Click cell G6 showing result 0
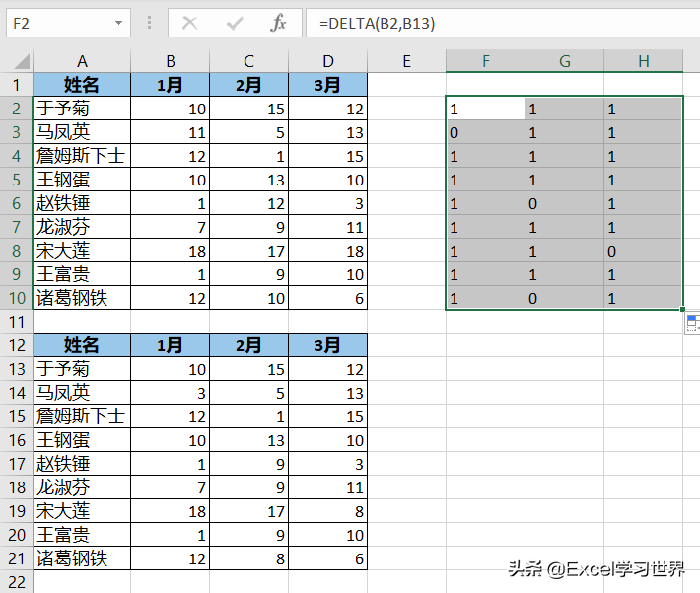This screenshot has width=700, height=593. pos(564,203)
